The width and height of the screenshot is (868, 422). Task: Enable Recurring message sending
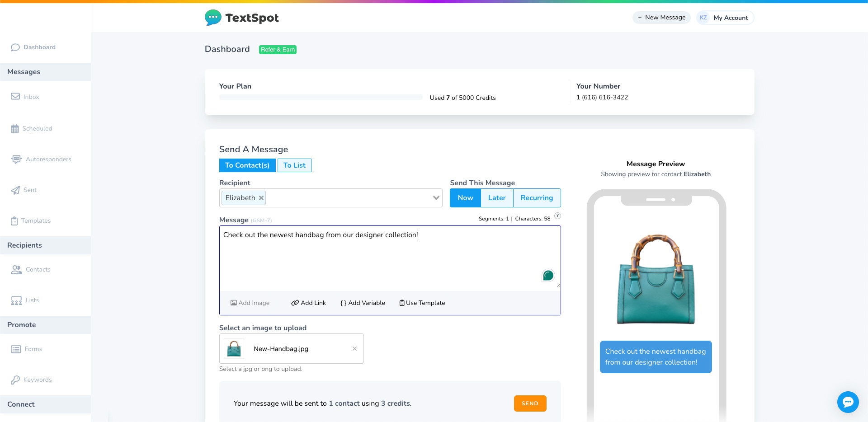(x=537, y=197)
